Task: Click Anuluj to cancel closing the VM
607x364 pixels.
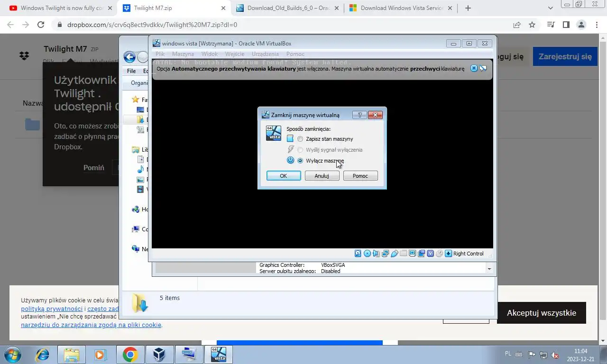Action: (x=322, y=176)
